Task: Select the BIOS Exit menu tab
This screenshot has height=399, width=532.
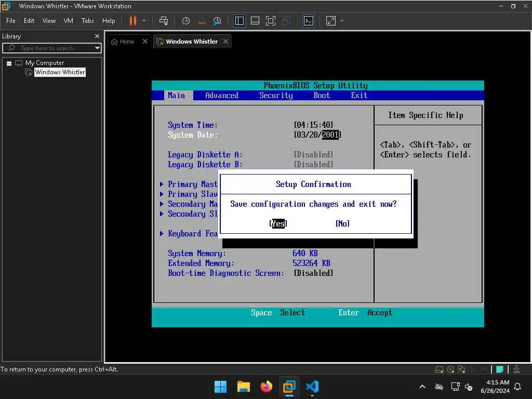Action: point(359,96)
